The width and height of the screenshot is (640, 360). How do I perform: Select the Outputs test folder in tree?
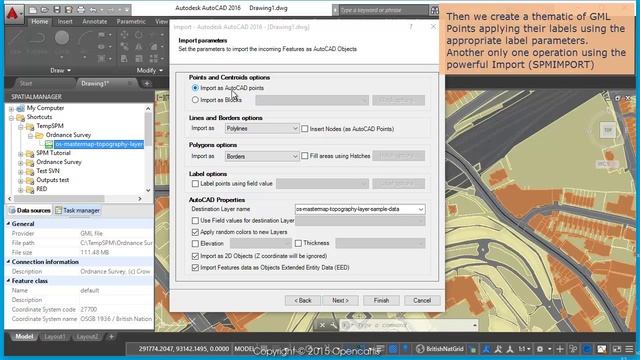[x=53, y=180]
